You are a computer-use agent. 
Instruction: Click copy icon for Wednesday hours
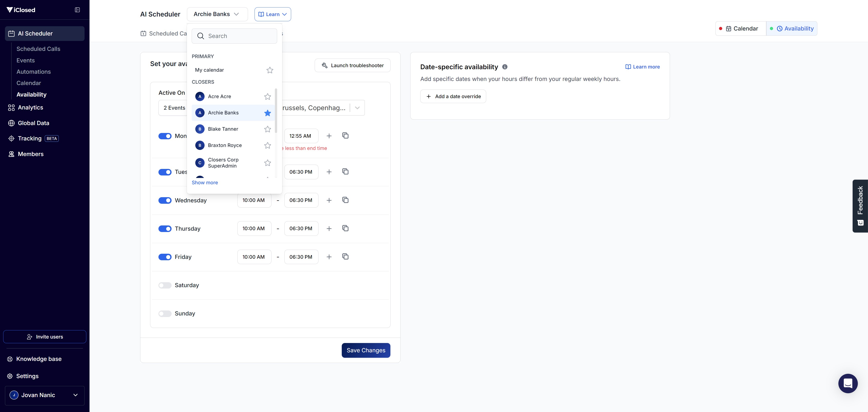345,200
